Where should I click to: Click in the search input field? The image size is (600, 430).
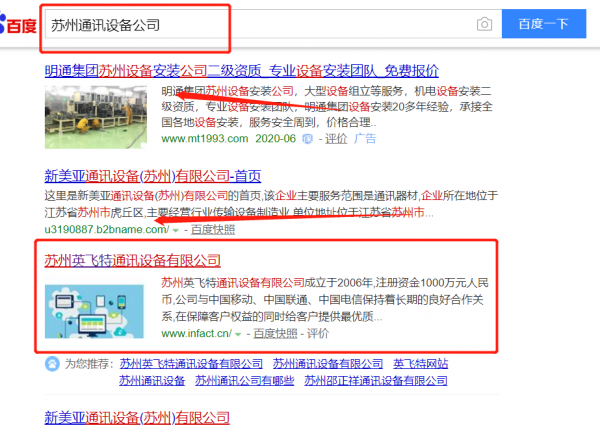tap(260, 24)
